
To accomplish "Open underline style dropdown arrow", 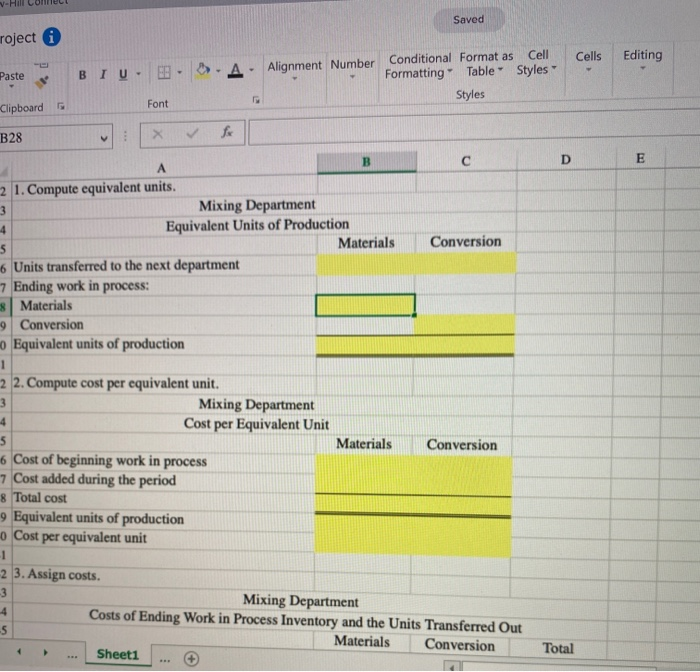I will [138, 73].
